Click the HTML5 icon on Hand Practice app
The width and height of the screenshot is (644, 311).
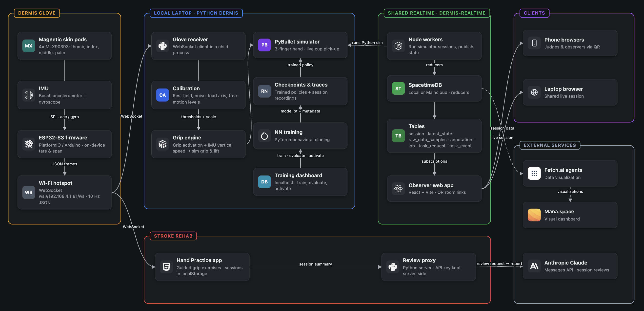[166, 267]
